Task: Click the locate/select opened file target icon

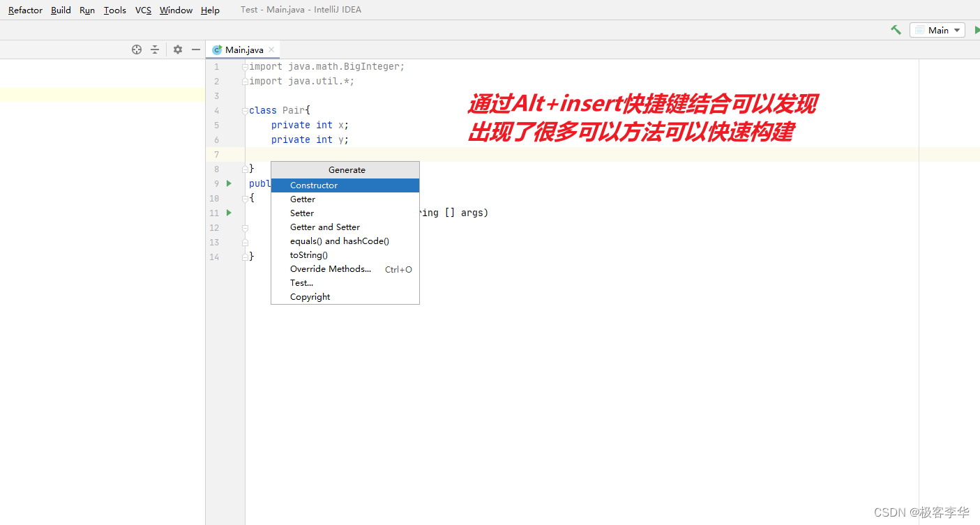Action: click(x=137, y=50)
